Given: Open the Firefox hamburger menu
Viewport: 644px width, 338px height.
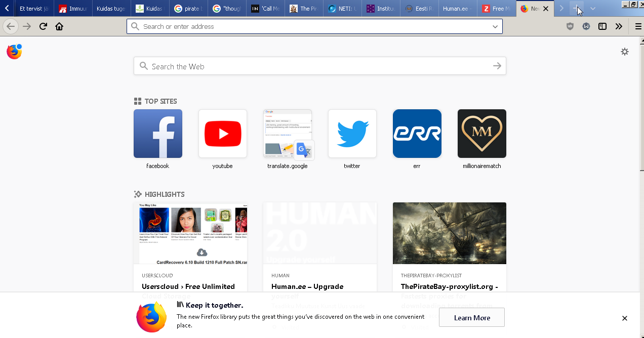Looking at the screenshot, I should [x=638, y=26].
